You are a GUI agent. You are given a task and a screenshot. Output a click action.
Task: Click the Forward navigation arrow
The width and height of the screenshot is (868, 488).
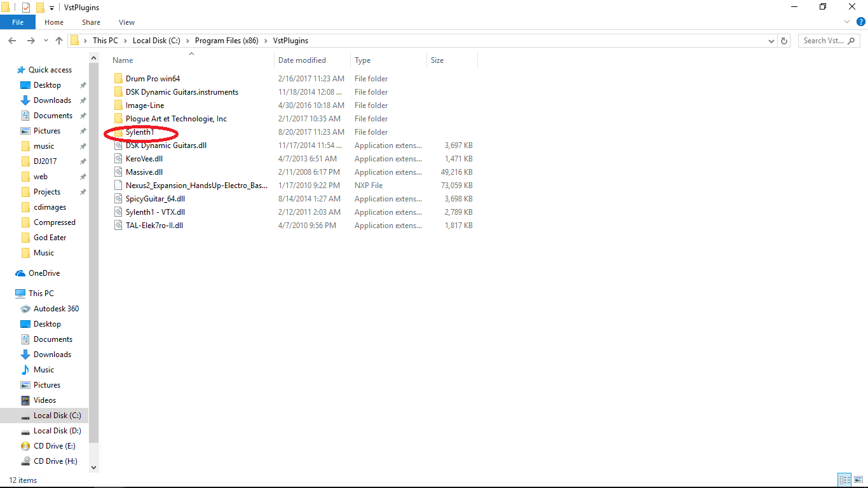31,41
